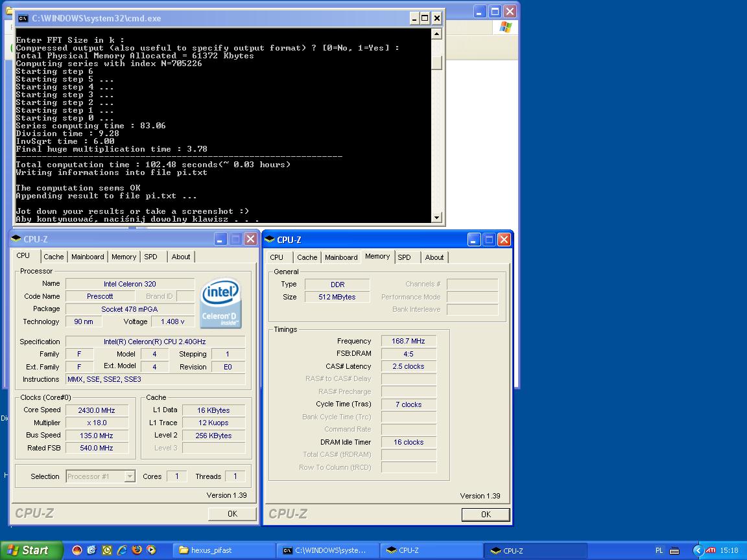
Task: Select the CPU tab in the left CPU-Z window
Action: (x=23, y=256)
